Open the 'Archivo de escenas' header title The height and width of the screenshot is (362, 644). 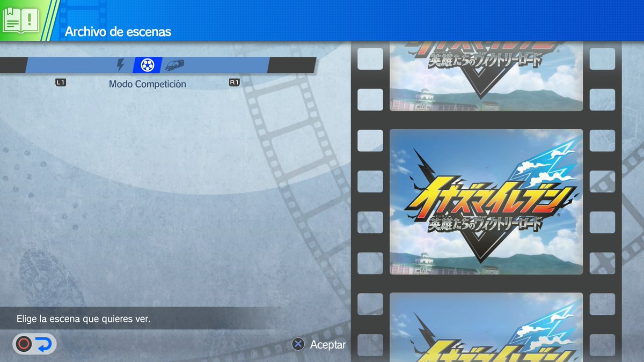pyautogui.click(x=118, y=32)
